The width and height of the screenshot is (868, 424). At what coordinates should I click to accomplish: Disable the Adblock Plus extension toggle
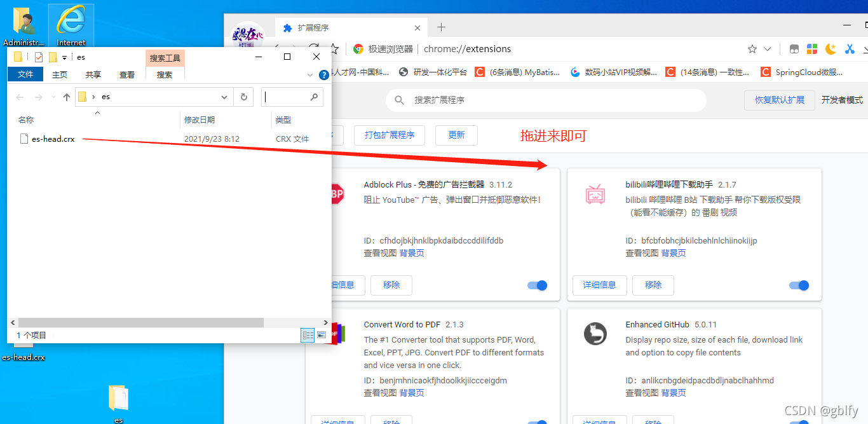[537, 285]
